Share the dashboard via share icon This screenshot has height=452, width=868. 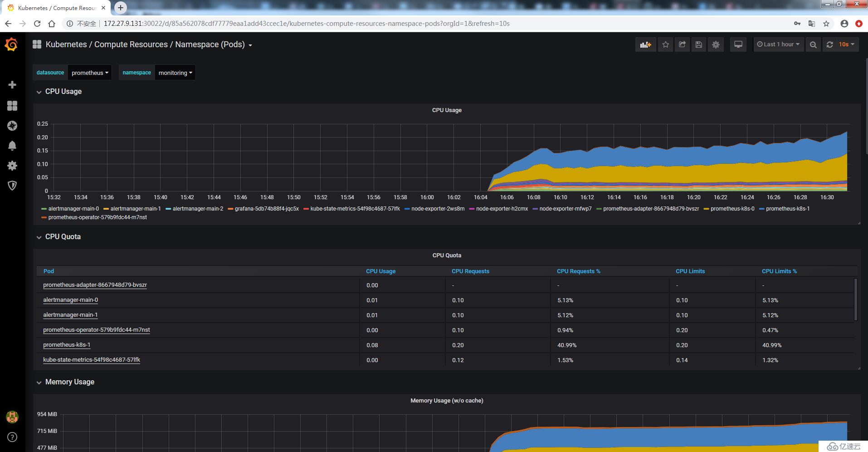[x=682, y=44]
